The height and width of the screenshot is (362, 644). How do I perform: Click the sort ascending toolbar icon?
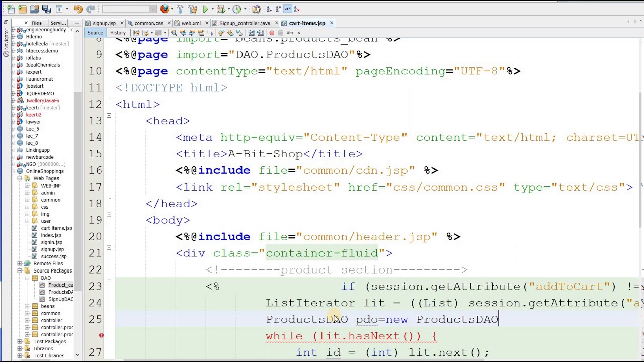point(269,9)
